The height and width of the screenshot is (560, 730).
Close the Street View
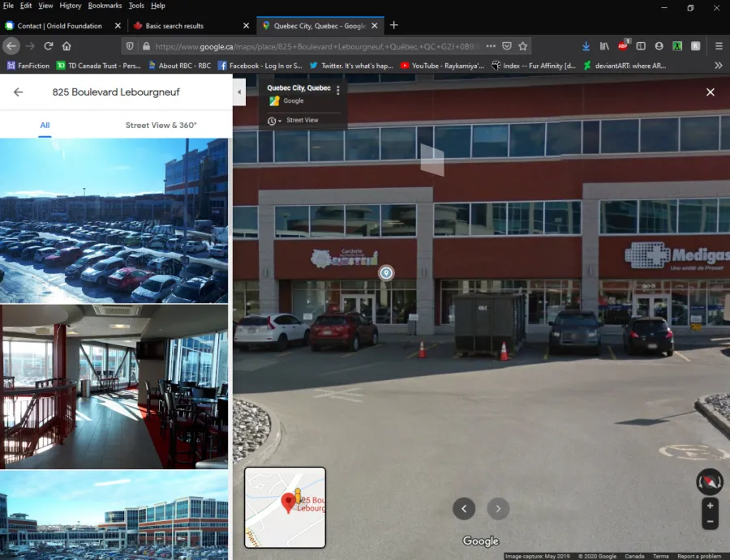711,92
